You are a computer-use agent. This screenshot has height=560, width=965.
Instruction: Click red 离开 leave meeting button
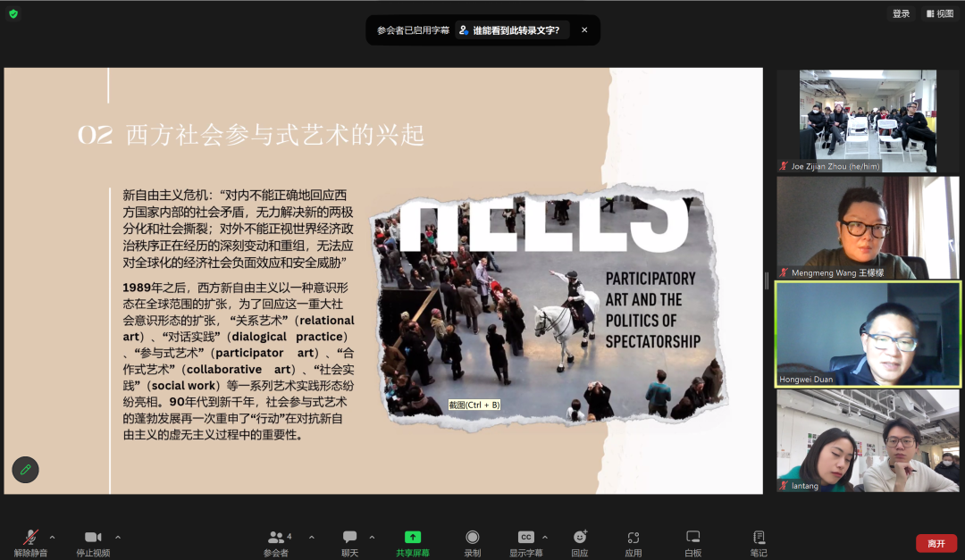click(936, 543)
